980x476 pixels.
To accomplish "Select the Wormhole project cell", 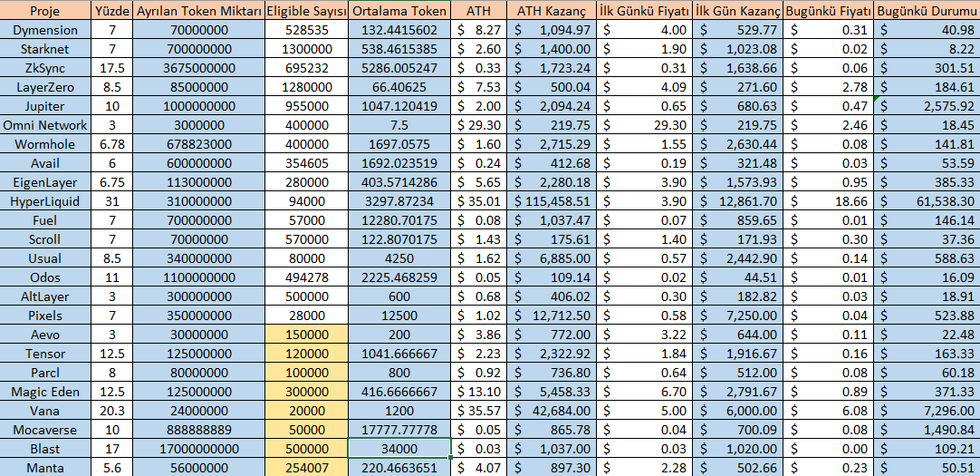I will [x=45, y=144].
